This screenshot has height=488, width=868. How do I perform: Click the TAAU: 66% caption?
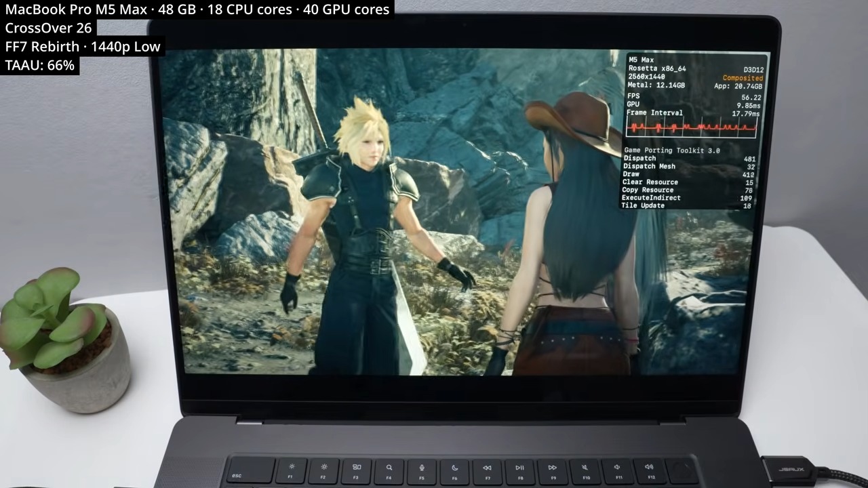(40, 66)
